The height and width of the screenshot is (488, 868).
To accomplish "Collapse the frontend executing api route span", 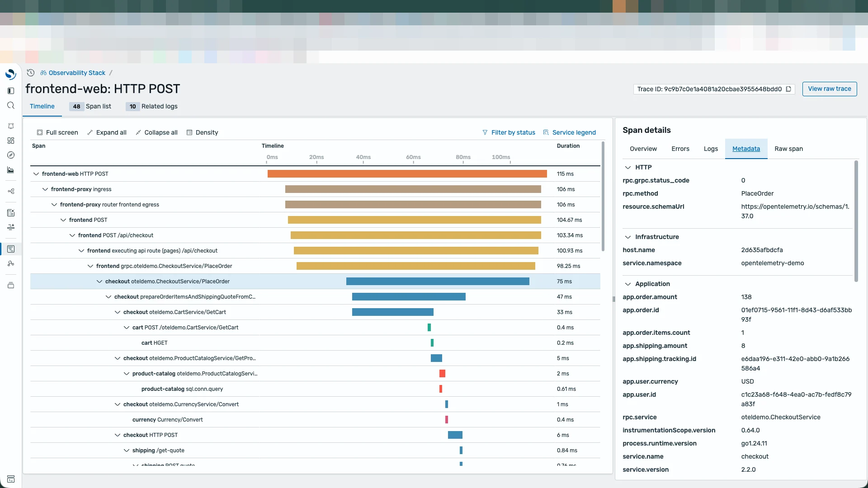I will point(81,251).
